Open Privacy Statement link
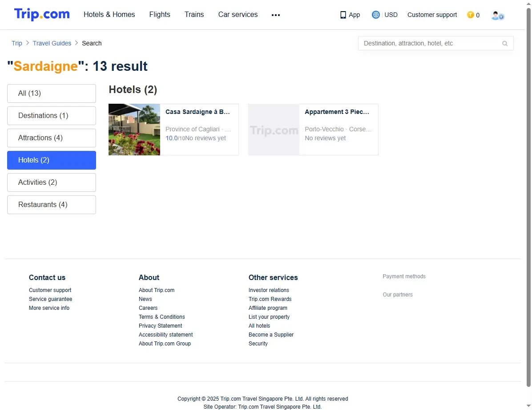 click(160, 325)
